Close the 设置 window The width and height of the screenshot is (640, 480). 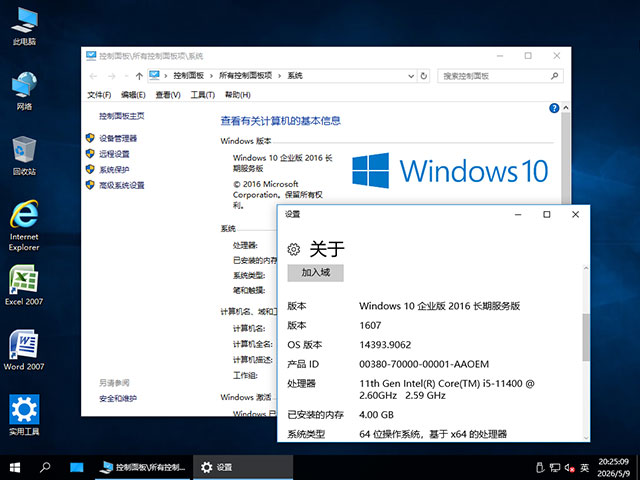(x=575, y=214)
